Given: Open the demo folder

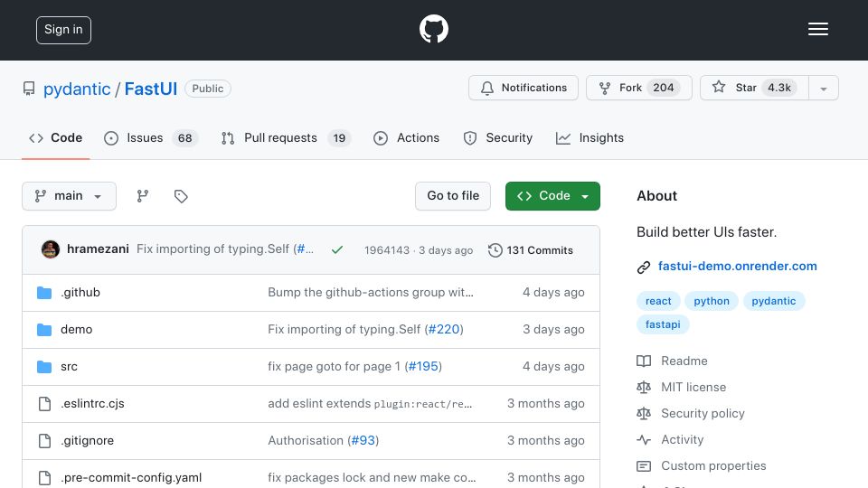Looking at the screenshot, I should [76, 329].
